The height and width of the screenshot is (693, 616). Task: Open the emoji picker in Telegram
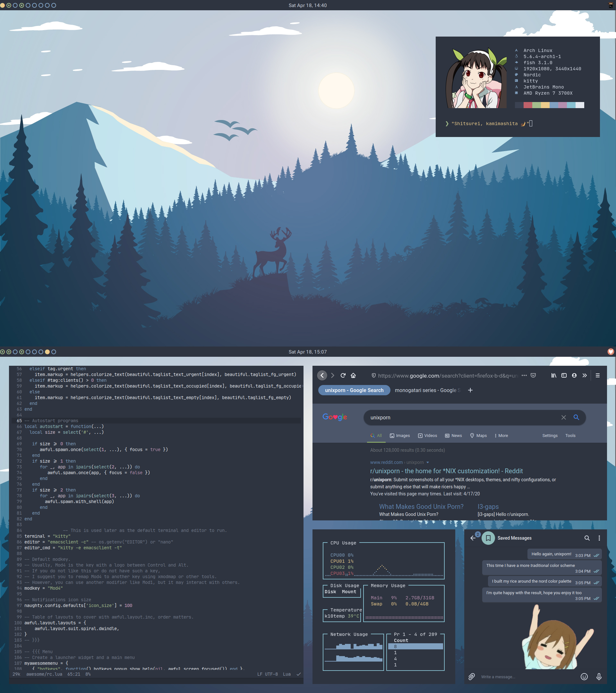click(584, 677)
